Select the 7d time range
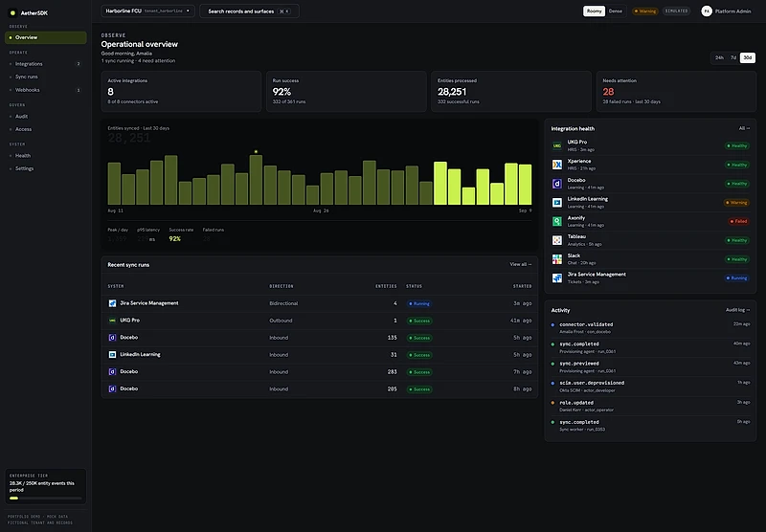 [733, 57]
